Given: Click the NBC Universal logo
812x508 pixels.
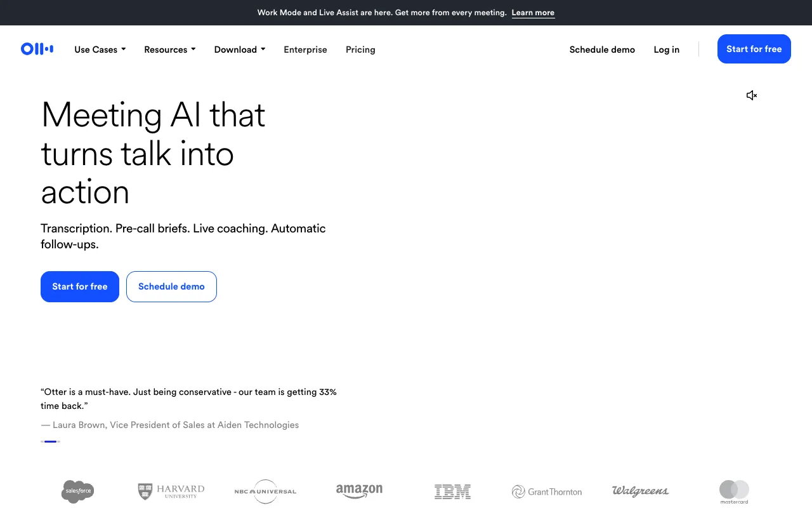Looking at the screenshot, I should point(265,491).
